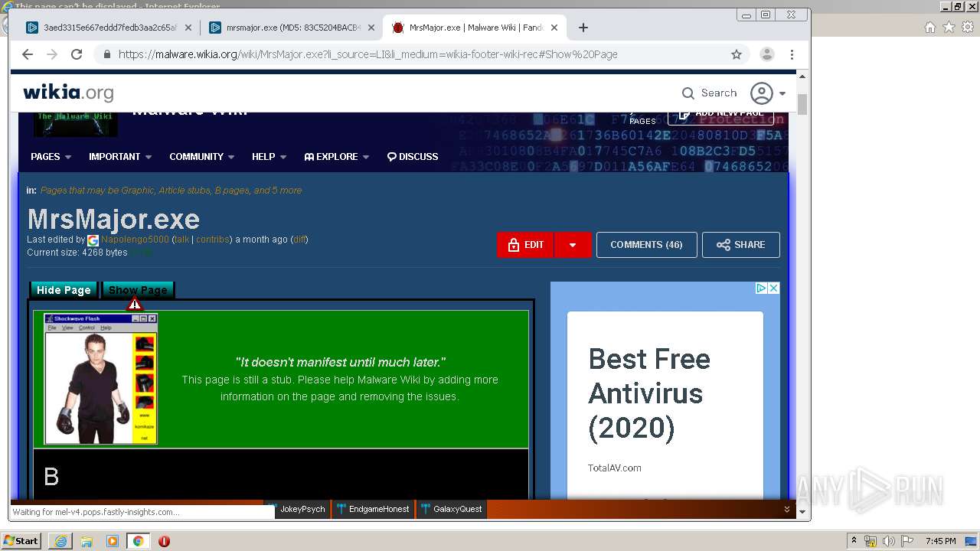Open the JokeyPsych footer item
Screen dimensions: 980x551
click(x=296, y=509)
